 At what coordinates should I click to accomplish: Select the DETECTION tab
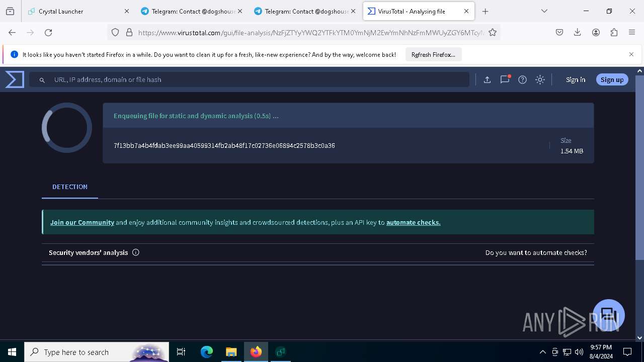pyautogui.click(x=70, y=187)
